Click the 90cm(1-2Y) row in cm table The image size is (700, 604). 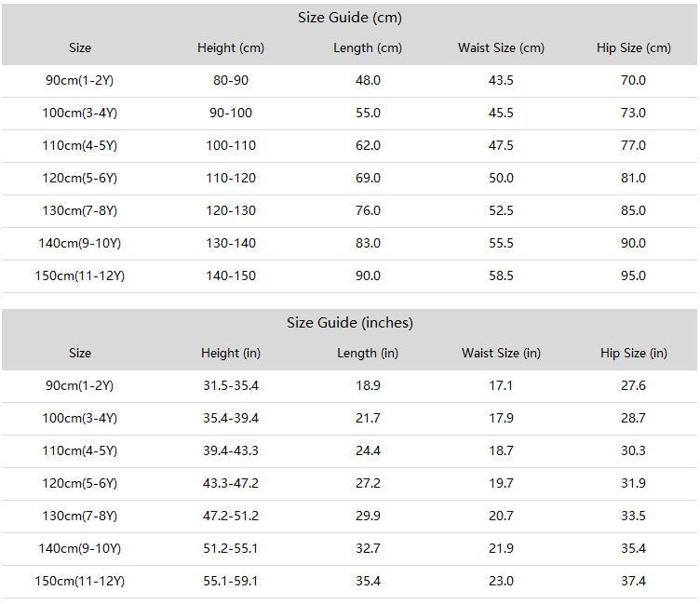[350, 80]
